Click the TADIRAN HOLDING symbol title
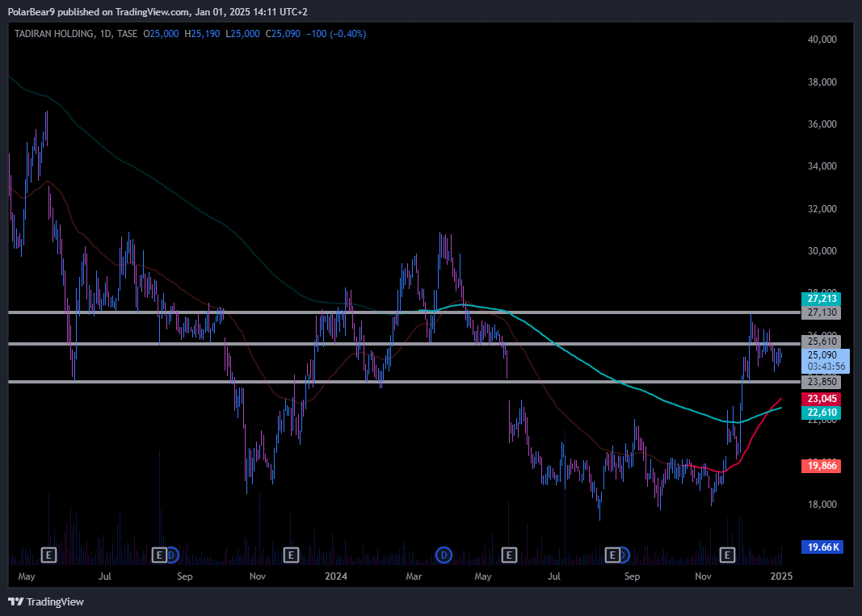Image resolution: width=862 pixels, height=616 pixels. (x=51, y=34)
